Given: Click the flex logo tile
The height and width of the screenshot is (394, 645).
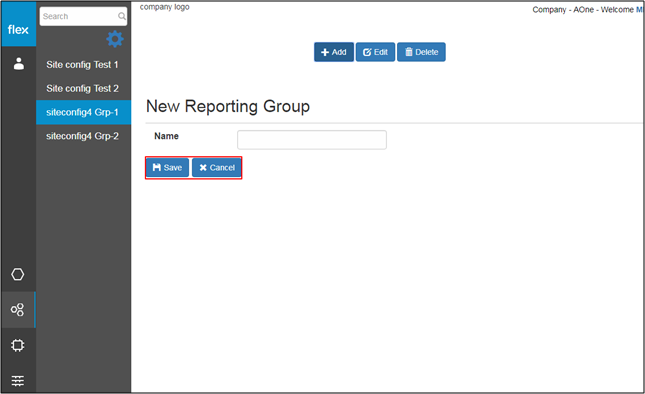Looking at the screenshot, I should tap(19, 24).
